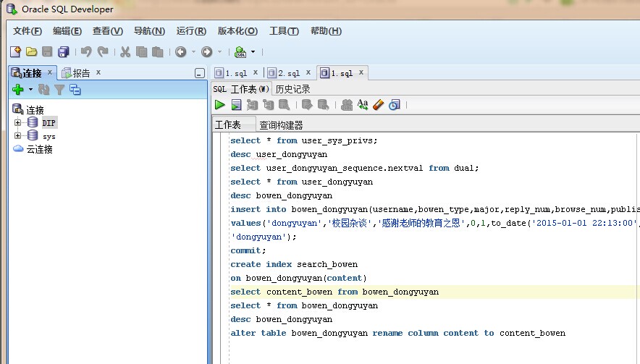Open dropdown next to SQL worksheet icon

click(253, 52)
